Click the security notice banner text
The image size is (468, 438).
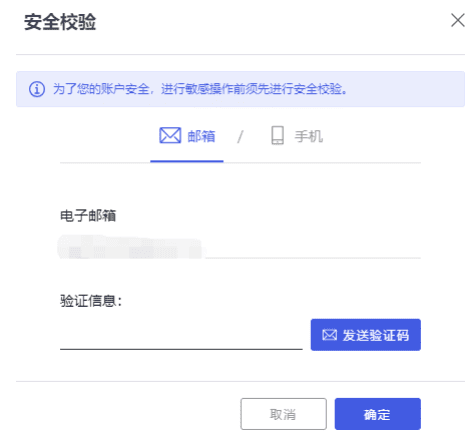(200, 89)
